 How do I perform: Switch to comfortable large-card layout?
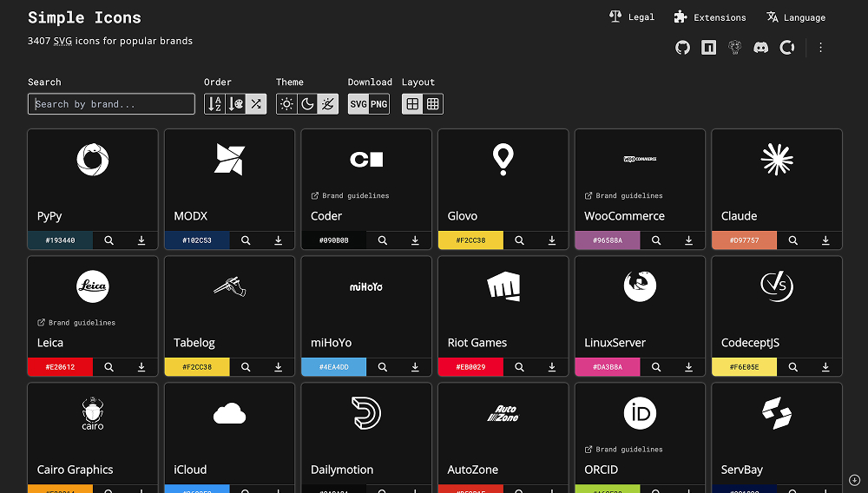412,104
